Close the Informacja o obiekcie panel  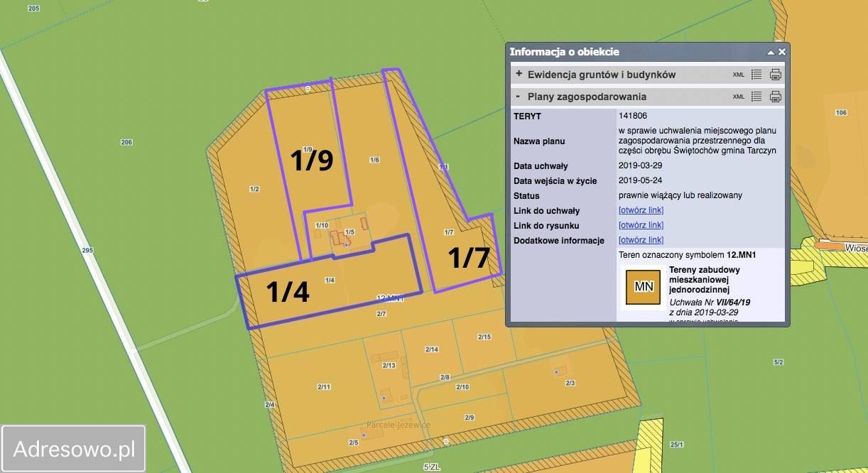(x=782, y=52)
